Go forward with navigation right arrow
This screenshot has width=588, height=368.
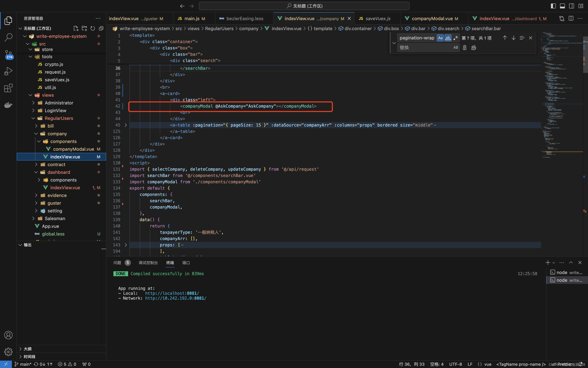pos(191,6)
